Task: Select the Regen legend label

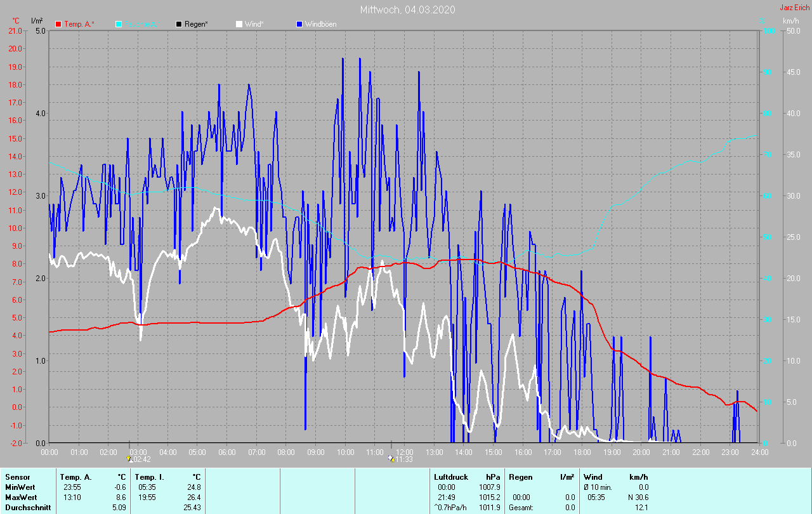Action: tap(197, 24)
